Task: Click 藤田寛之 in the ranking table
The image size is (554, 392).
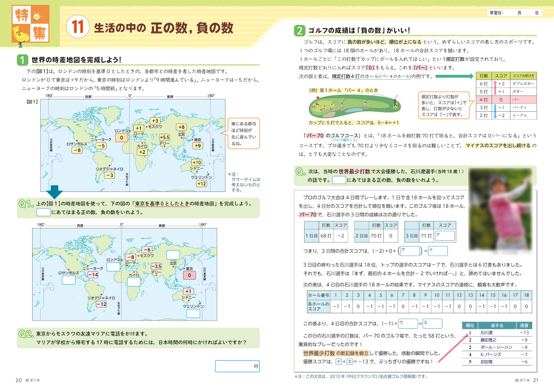Action: 488,340
